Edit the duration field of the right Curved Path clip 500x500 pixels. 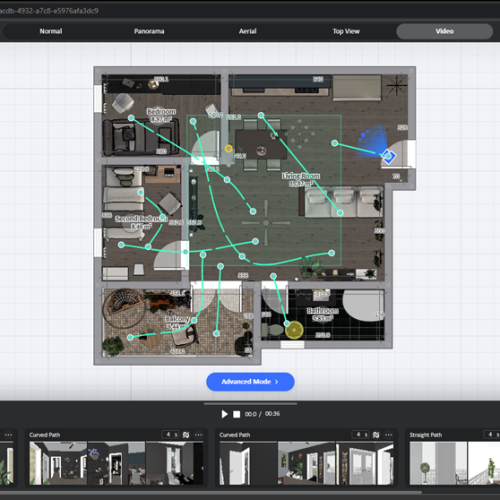click(x=361, y=434)
